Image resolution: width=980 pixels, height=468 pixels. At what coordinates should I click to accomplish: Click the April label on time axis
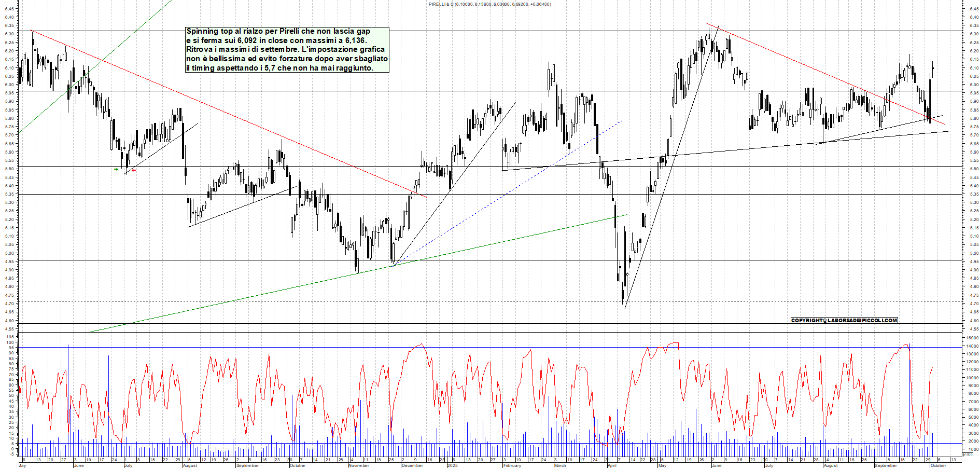[612, 465]
